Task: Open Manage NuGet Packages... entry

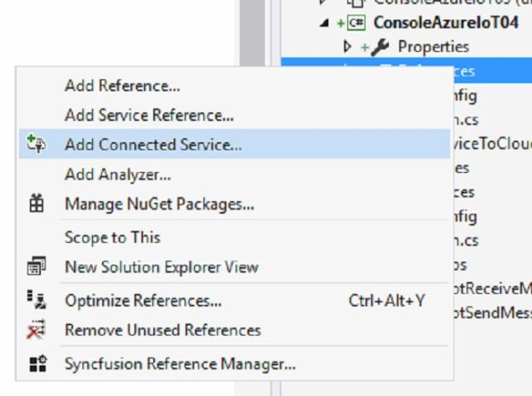Action: click(159, 204)
